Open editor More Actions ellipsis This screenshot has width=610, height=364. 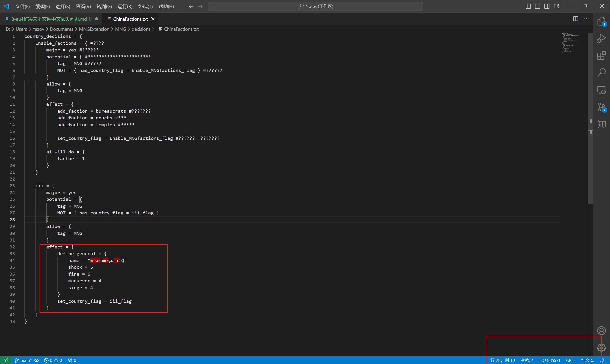point(585,19)
